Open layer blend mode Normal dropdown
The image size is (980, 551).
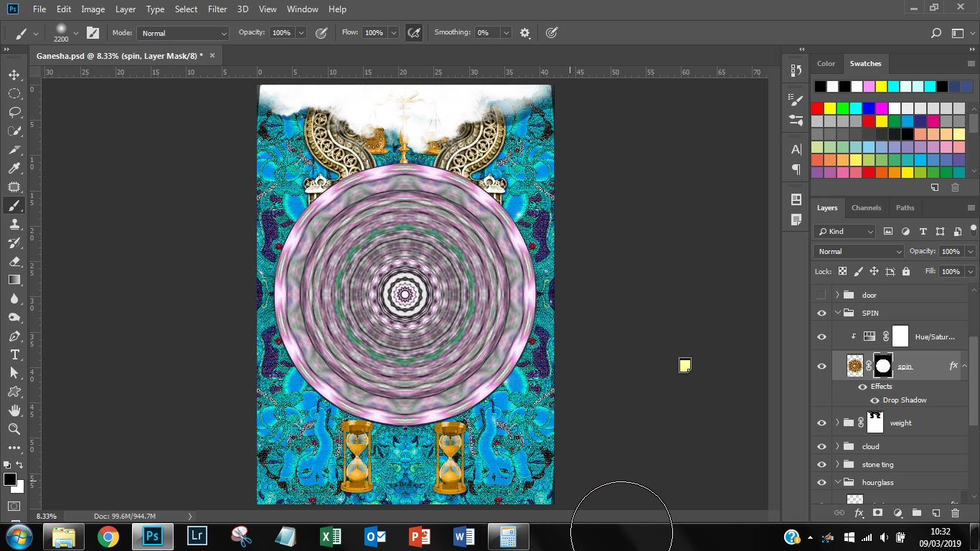[x=859, y=251]
